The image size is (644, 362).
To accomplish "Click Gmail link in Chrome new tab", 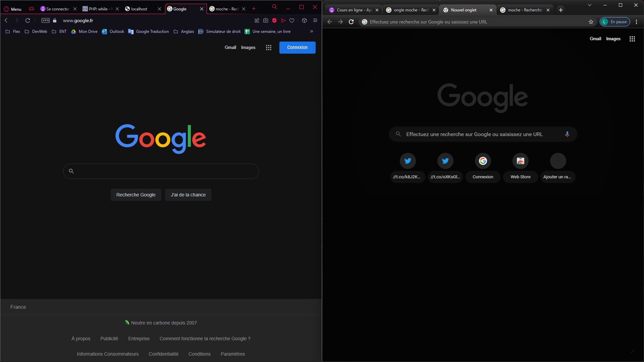I will click(x=595, y=39).
